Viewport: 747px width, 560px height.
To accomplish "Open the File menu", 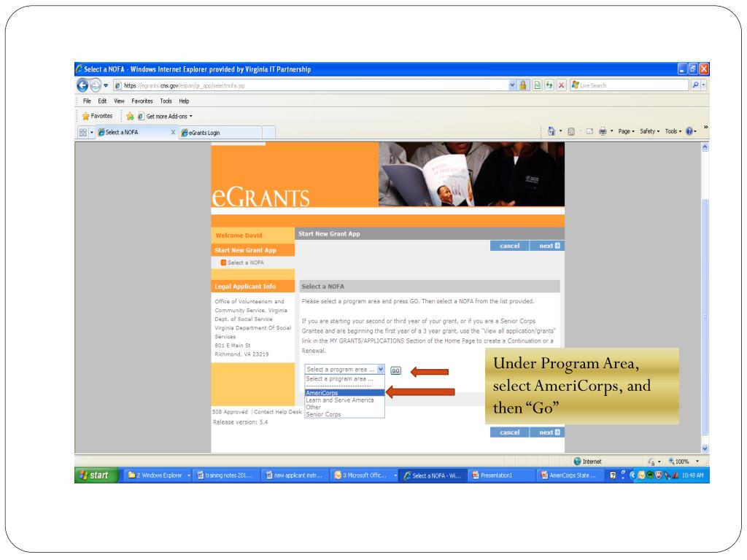I will (x=87, y=101).
